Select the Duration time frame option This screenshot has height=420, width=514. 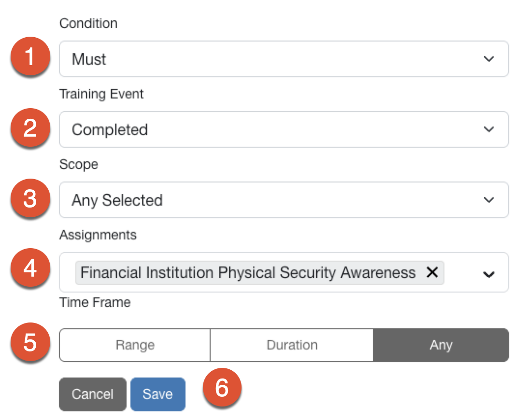click(291, 345)
